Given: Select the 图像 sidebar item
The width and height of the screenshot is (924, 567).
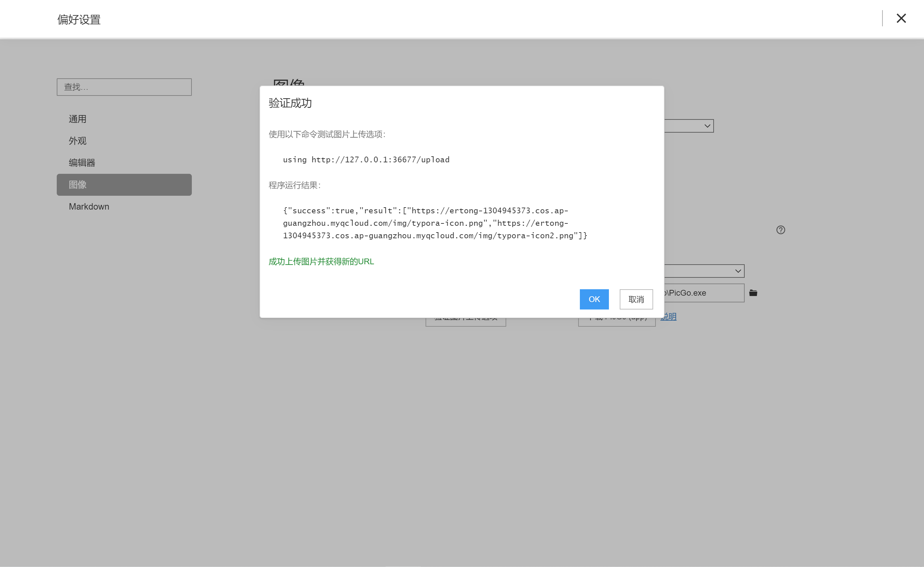Looking at the screenshot, I should click(124, 185).
